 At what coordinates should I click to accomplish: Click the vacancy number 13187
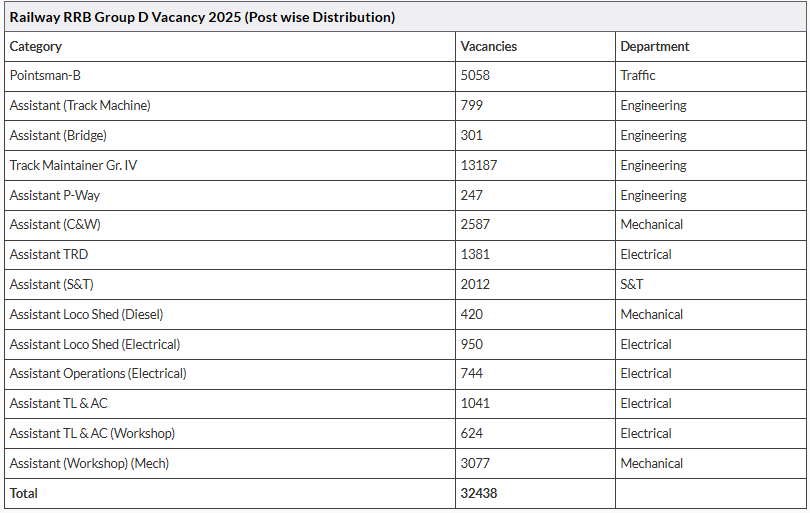click(479, 165)
